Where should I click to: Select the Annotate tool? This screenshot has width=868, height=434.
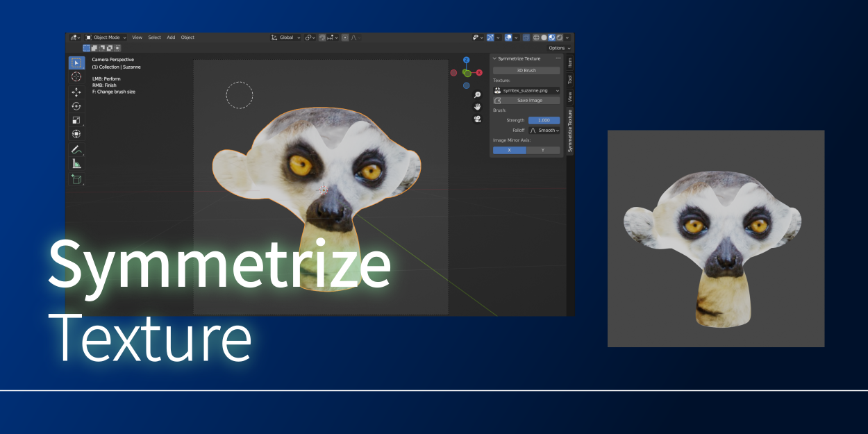(x=76, y=148)
